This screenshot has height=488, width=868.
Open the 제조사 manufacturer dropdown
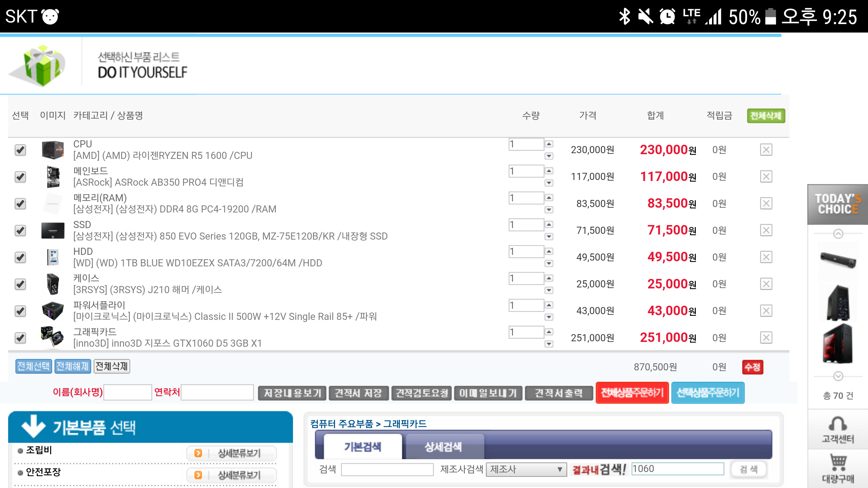pyautogui.click(x=526, y=469)
